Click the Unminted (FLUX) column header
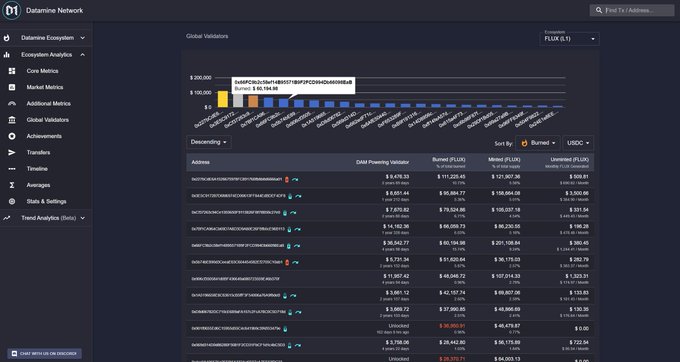 tap(569, 160)
